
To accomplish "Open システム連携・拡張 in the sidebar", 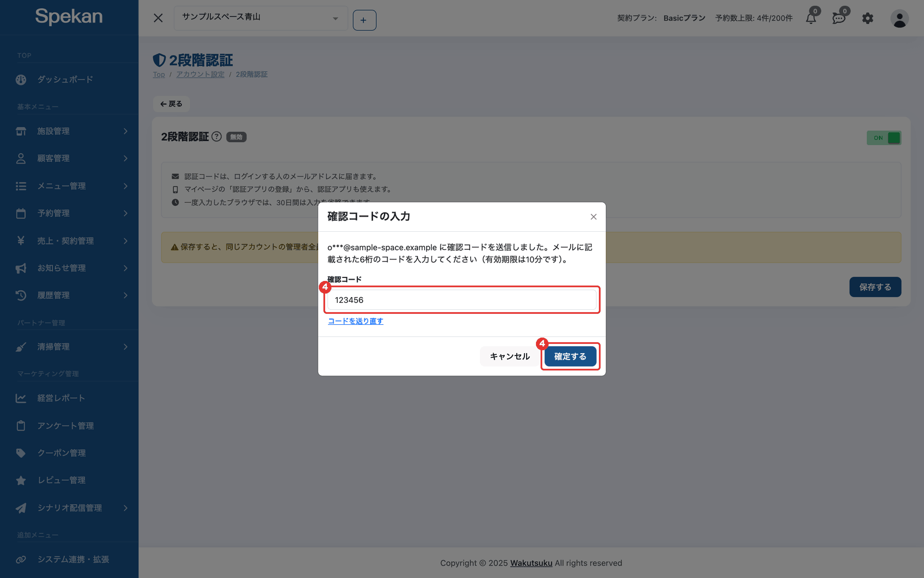I will [69, 560].
